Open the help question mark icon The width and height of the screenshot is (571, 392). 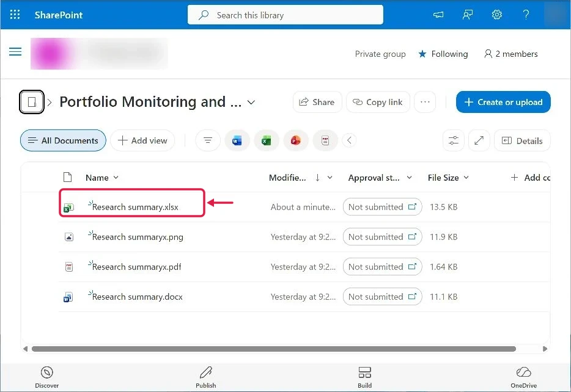coord(526,15)
